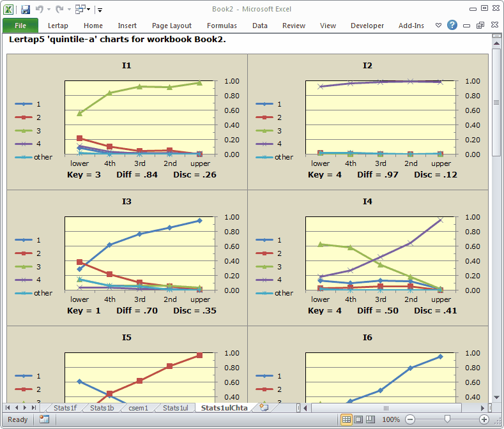504x429 pixels.
Task: Go to first sheet tab navigation arrow
Action: (x=8, y=407)
